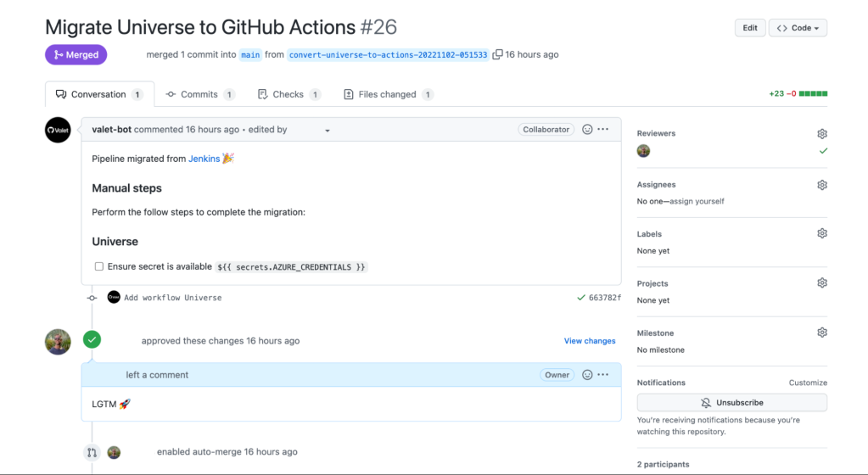The width and height of the screenshot is (868, 475).
Task: Click the '2 participants' heading
Action: tap(664, 465)
